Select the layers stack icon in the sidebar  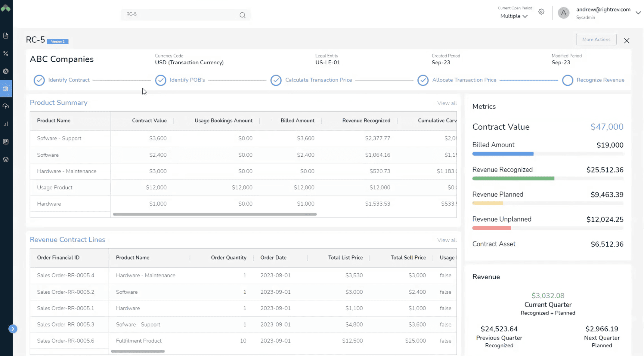click(x=6, y=159)
